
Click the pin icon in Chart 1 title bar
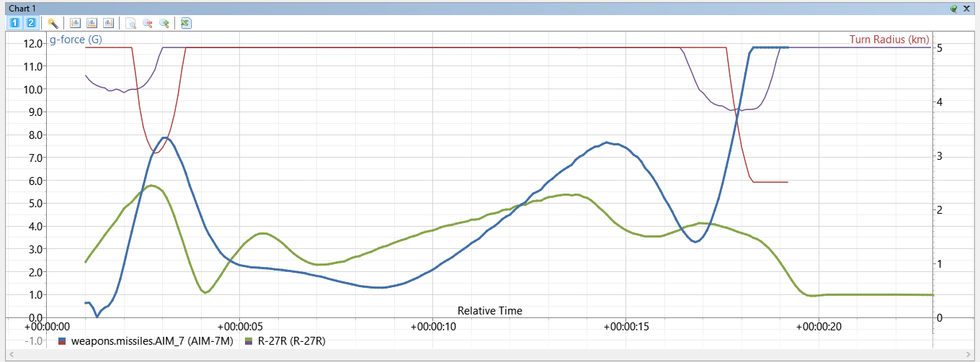pyautogui.click(x=954, y=8)
